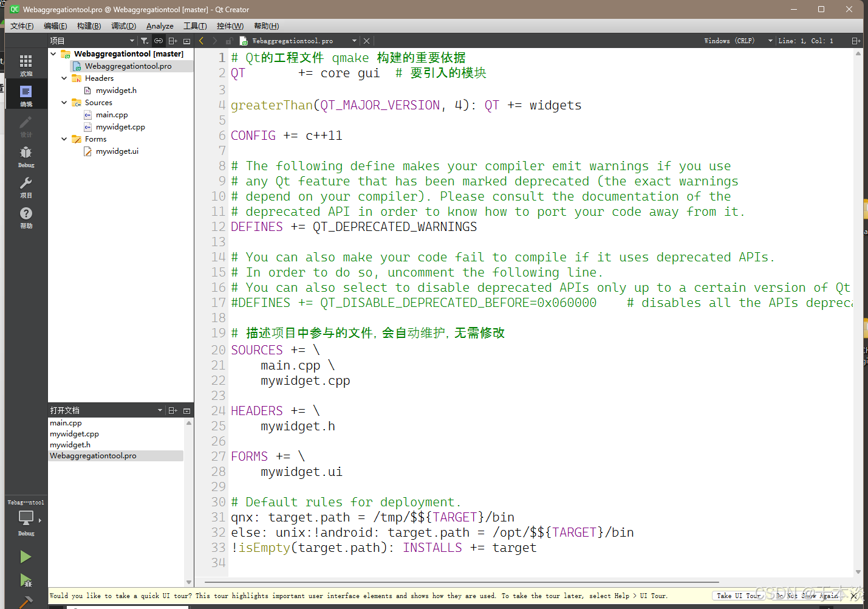Open the 控件(W) menu
This screenshot has width=868, height=609.
click(230, 26)
